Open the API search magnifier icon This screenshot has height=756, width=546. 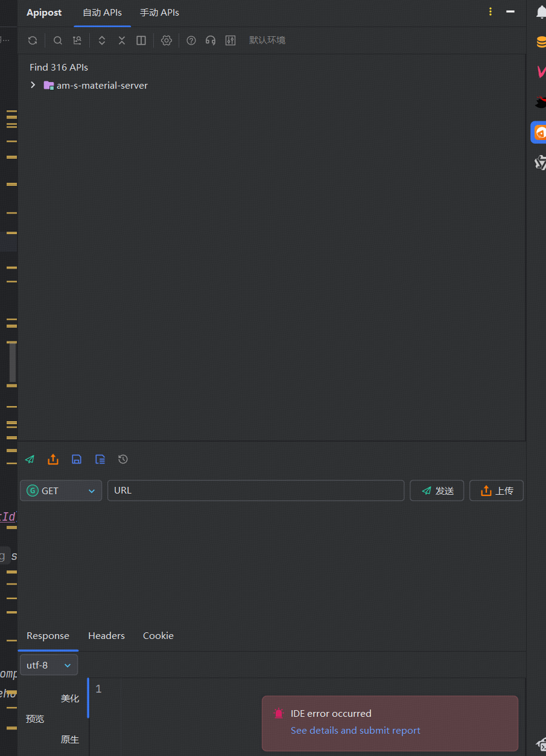pos(58,40)
